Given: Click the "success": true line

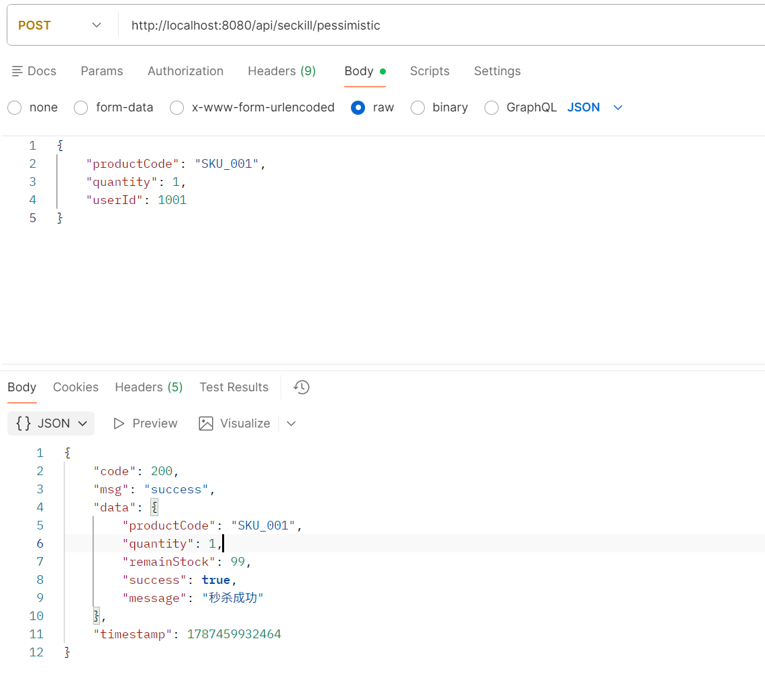Looking at the screenshot, I should (x=180, y=580).
